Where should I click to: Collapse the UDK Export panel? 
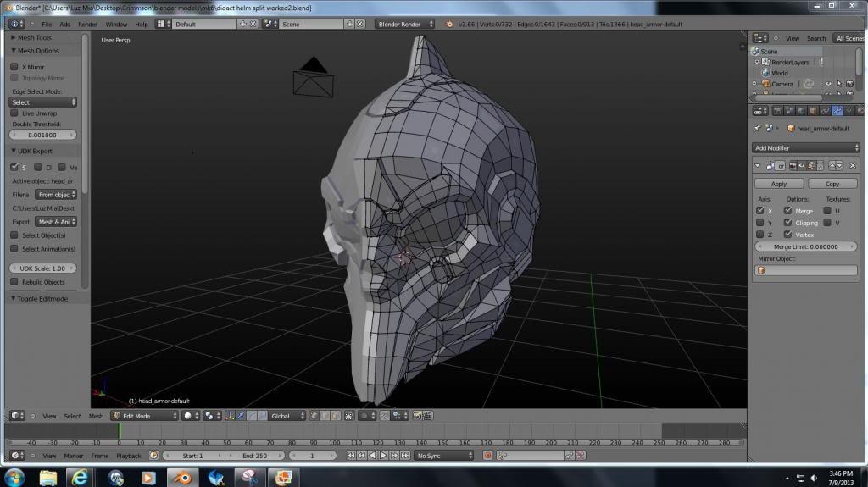(34, 151)
